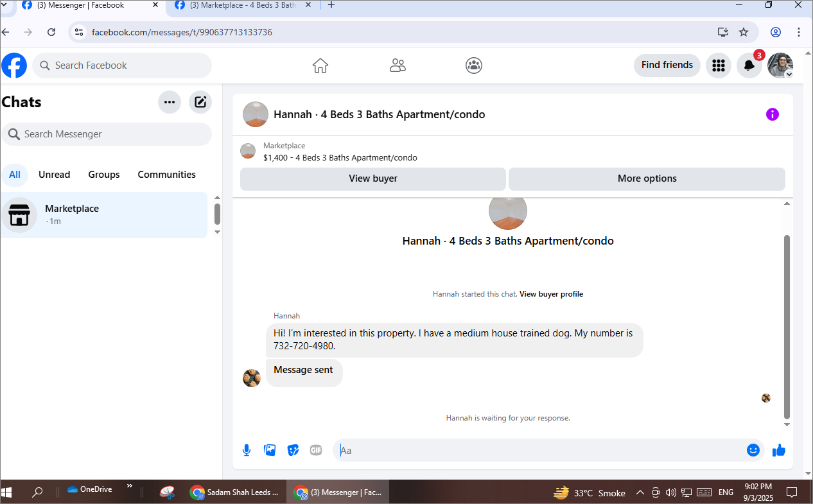Click Hannah's message about the dog
813x504 pixels.
454,340
